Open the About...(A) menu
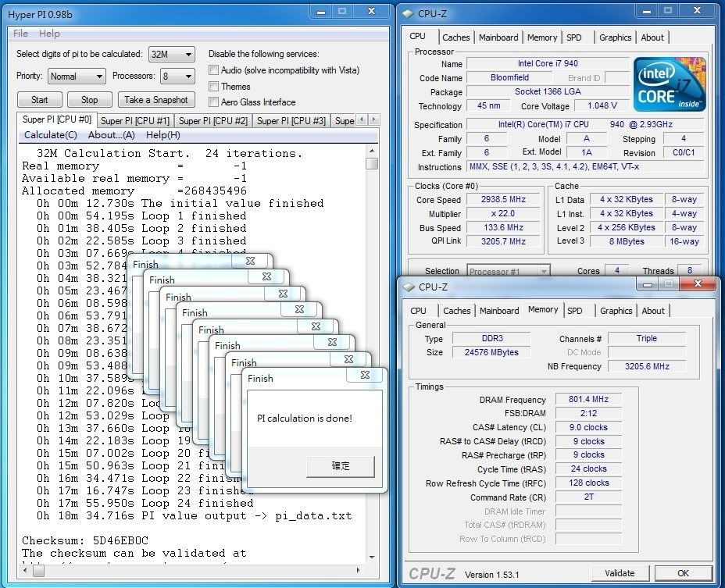The width and height of the screenshot is (725, 588). click(x=112, y=135)
